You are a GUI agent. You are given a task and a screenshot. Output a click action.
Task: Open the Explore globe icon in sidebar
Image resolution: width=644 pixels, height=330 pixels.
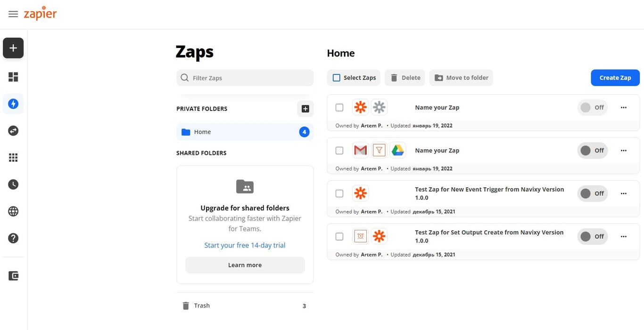[x=13, y=211]
